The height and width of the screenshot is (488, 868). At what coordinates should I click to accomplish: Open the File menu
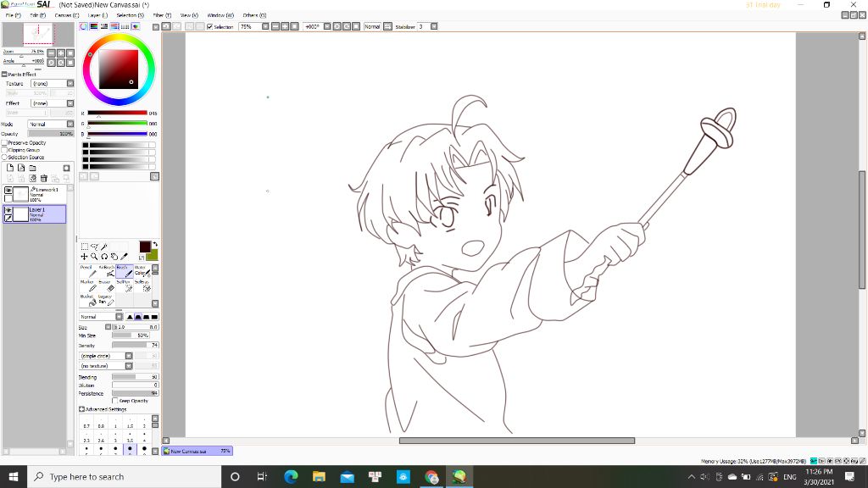click(13, 15)
